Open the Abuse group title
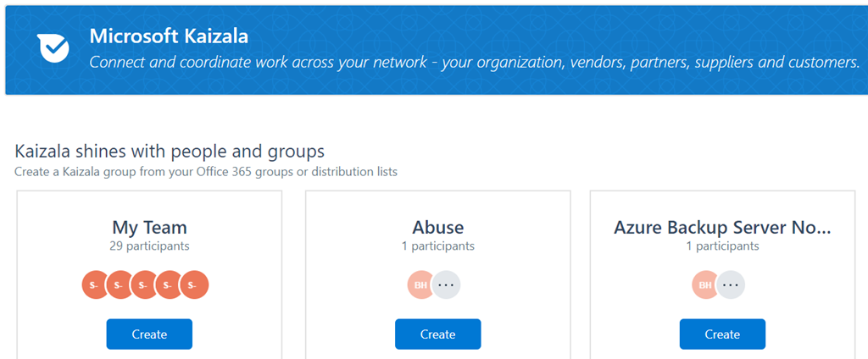The image size is (868, 359). click(437, 228)
